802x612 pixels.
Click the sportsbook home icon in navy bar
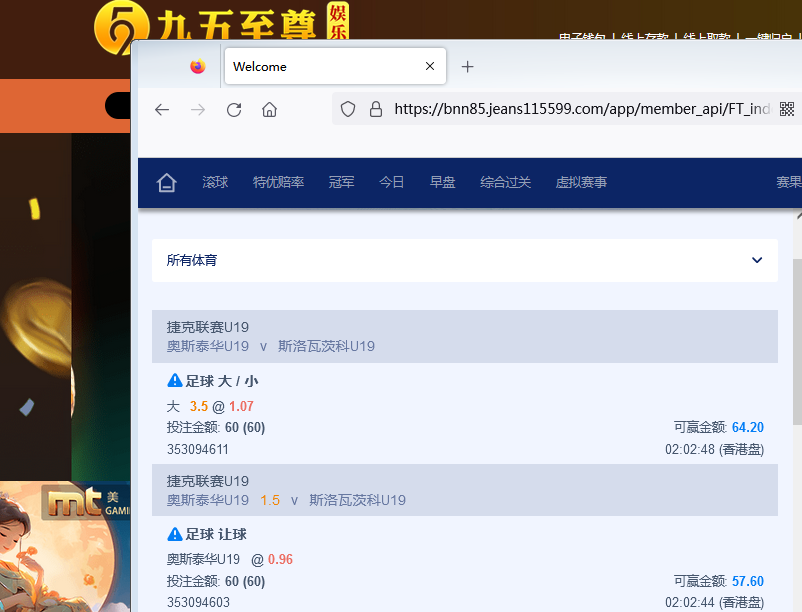(167, 183)
